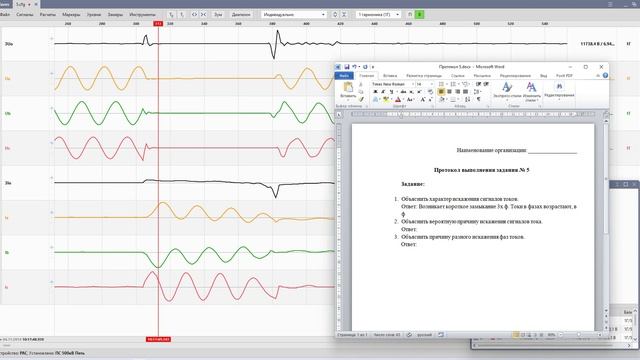Click the Undo icon in Word quick access

tap(355, 67)
